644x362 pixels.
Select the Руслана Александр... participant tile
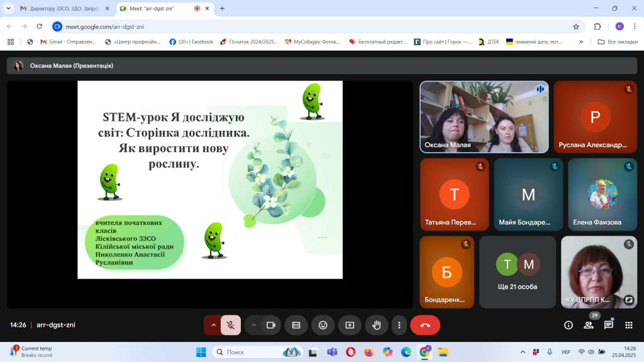coord(595,117)
